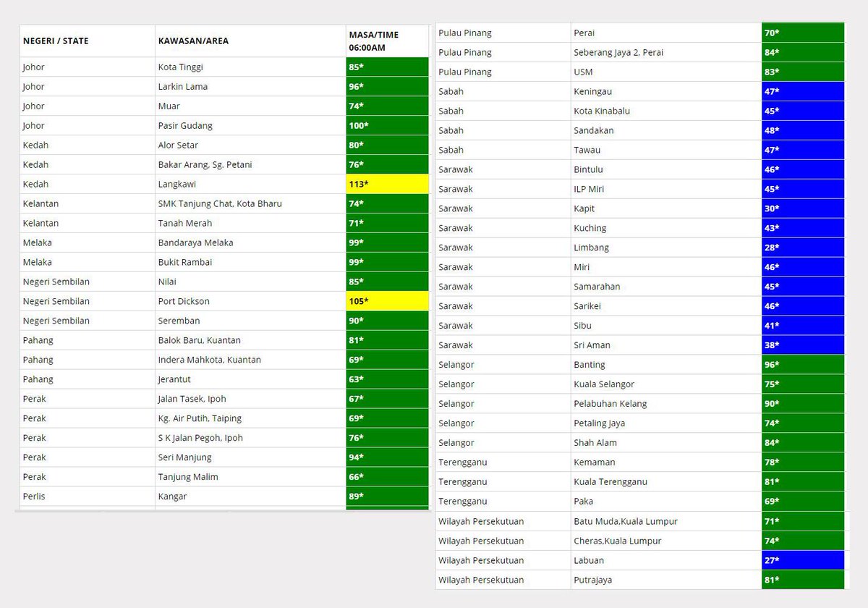The image size is (868, 608).
Task: Click the Banting area cell
Action: click(x=666, y=366)
